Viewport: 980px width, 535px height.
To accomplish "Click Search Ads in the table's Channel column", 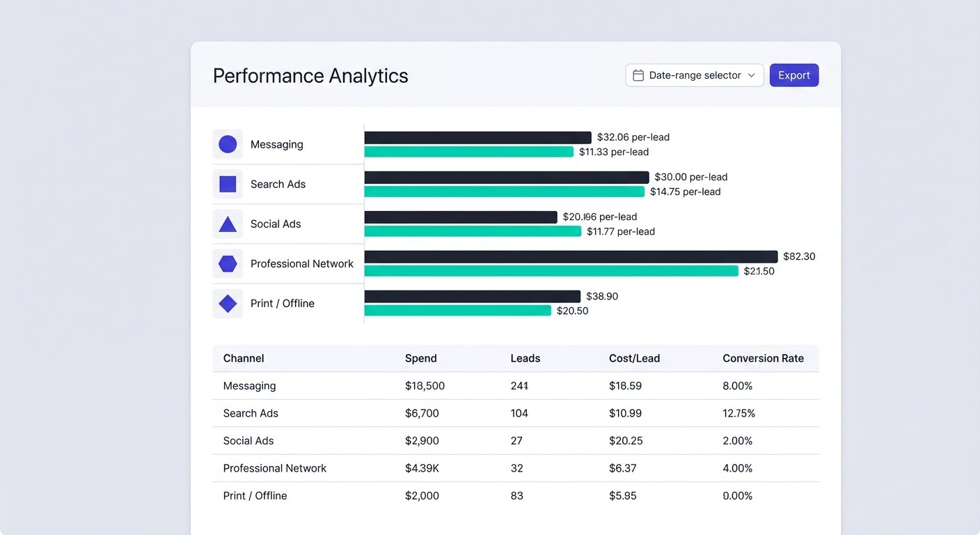I will [251, 413].
